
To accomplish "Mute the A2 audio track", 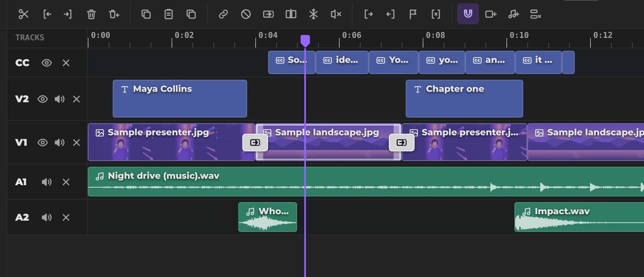I will 47,217.
